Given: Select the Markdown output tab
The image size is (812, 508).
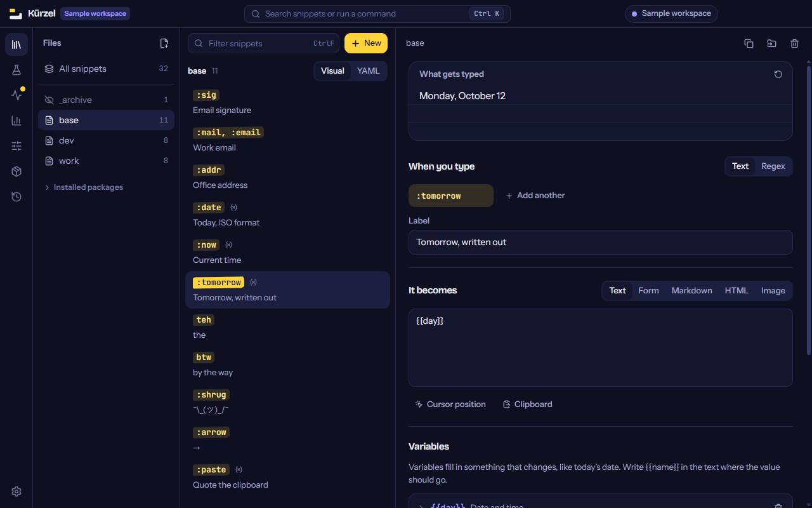Looking at the screenshot, I should coord(691,291).
